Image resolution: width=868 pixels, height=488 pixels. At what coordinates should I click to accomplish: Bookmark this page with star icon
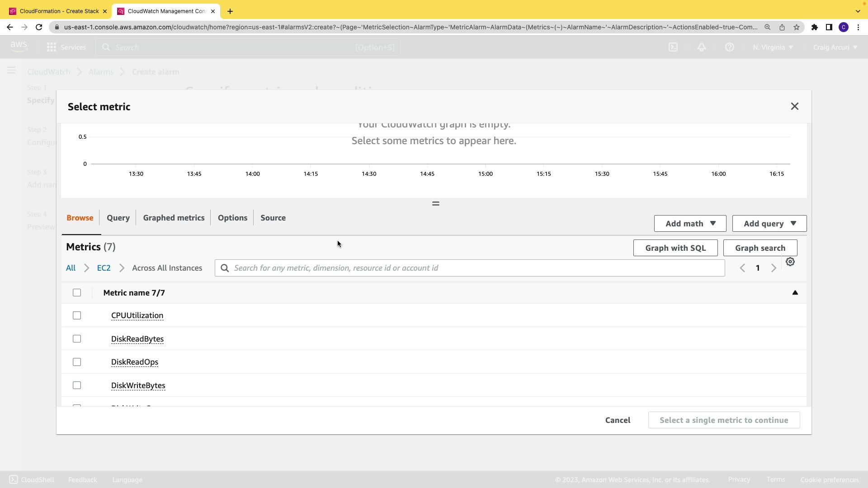pos(797,27)
